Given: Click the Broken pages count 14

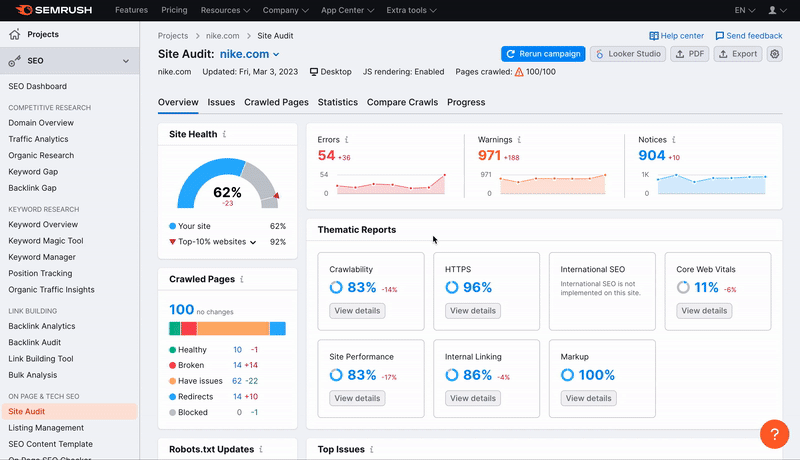Looking at the screenshot, I should [237, 366].
